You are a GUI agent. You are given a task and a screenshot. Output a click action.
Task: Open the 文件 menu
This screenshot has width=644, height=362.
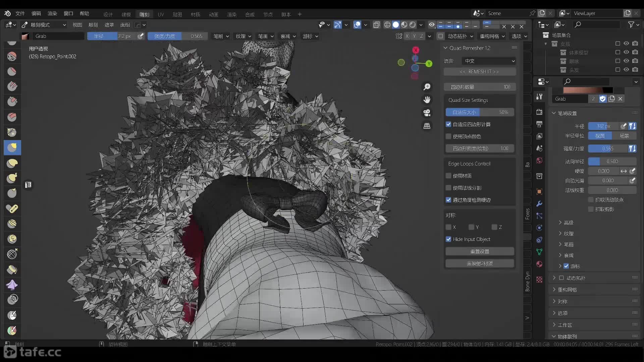pos(20,13)
